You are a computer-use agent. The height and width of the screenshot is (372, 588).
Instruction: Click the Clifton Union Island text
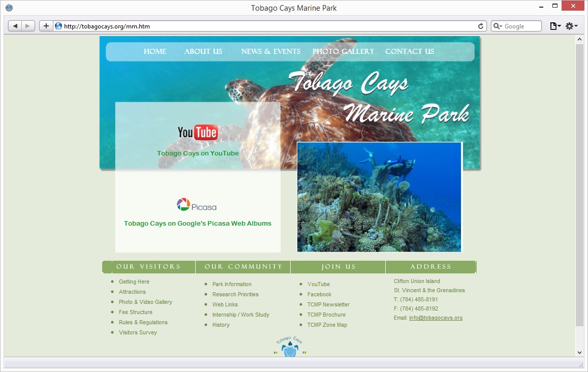point(417,281)
